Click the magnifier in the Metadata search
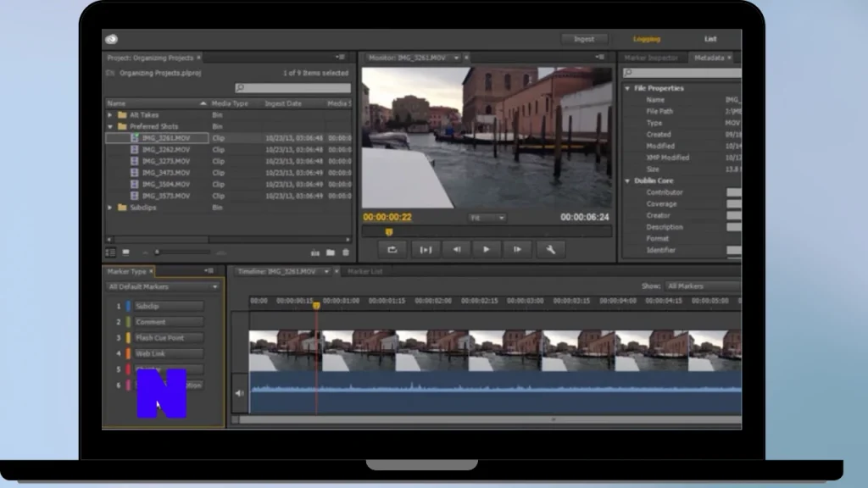 click(628, 73)
